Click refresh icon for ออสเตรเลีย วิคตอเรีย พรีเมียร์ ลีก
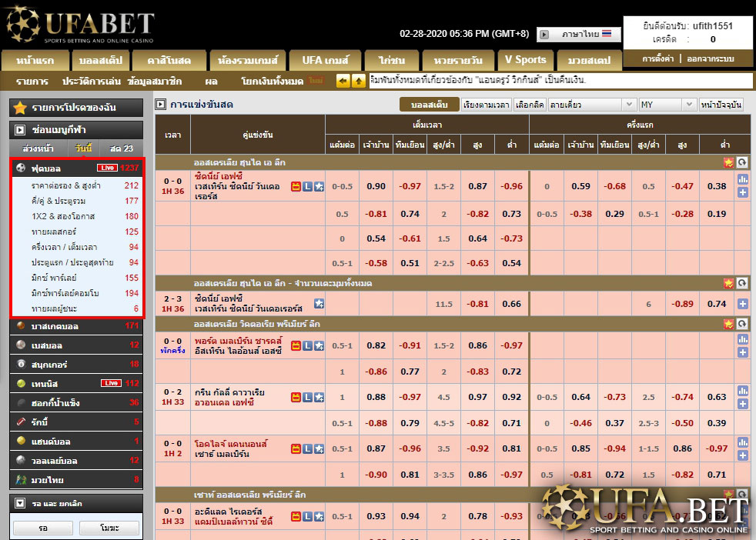 coord(742,324)
